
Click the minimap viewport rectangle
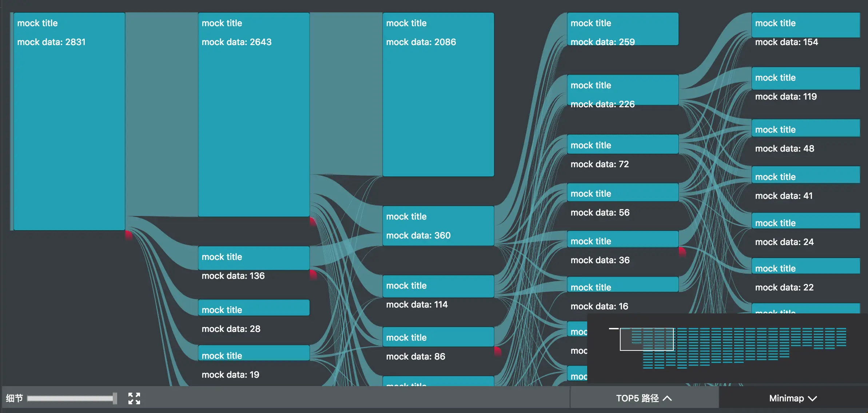646,339
